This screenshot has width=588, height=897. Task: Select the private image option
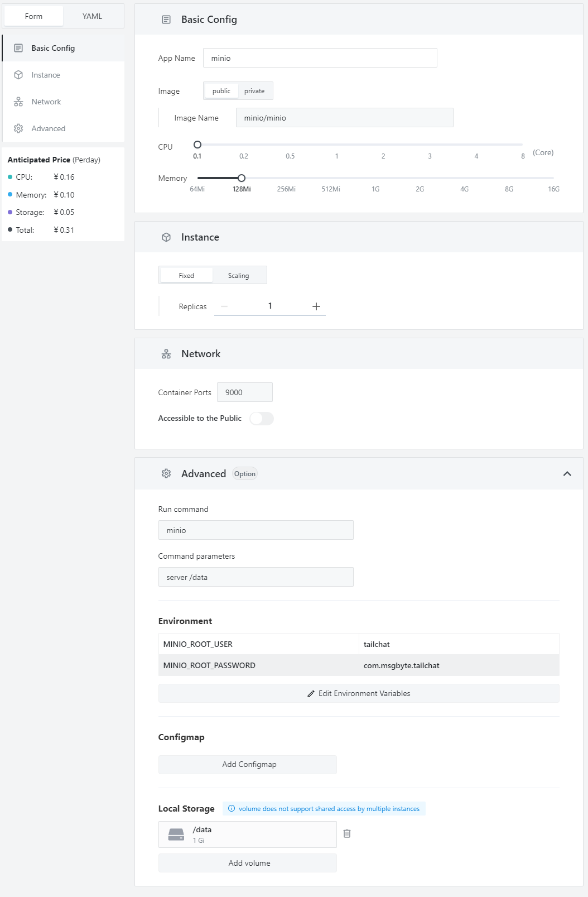pos(254,91)
